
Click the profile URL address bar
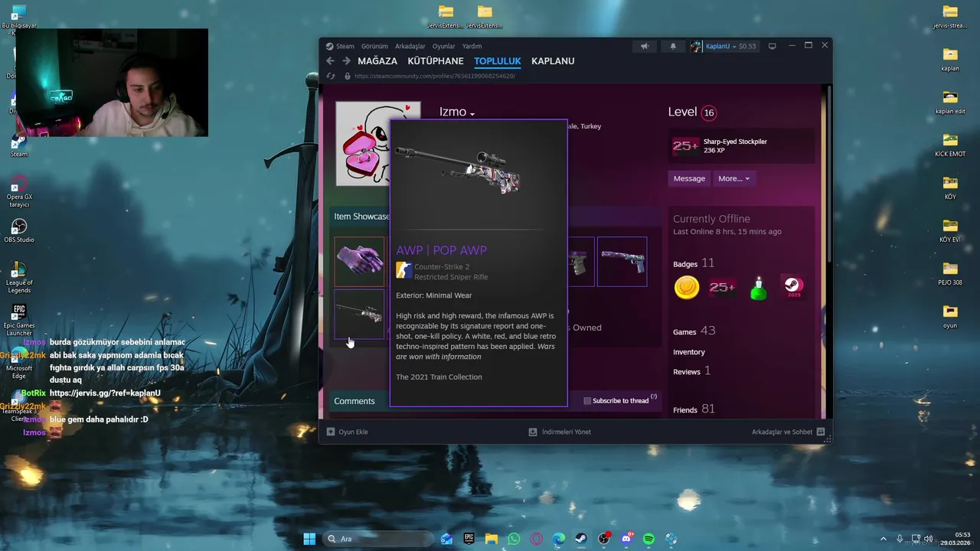[x=435, y=76]
